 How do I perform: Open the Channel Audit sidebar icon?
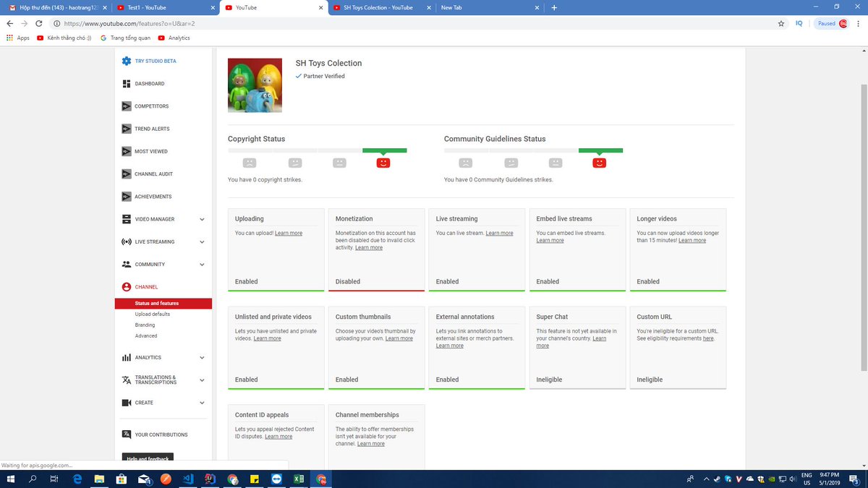point(127,174)
